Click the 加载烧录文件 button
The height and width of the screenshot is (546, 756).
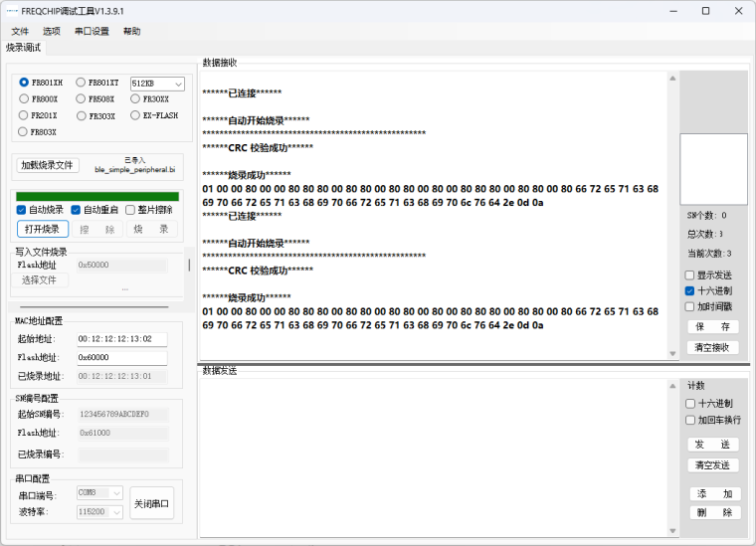(48, 165)
